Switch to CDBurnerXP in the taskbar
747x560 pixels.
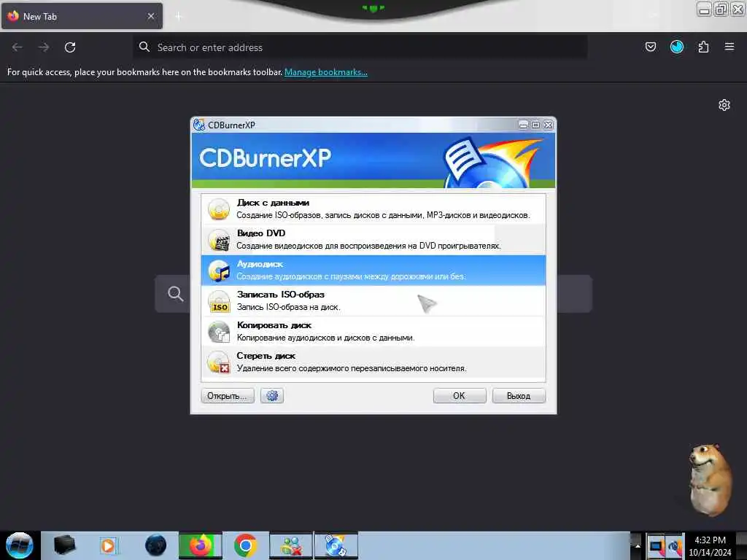click(x=336, y=545)
